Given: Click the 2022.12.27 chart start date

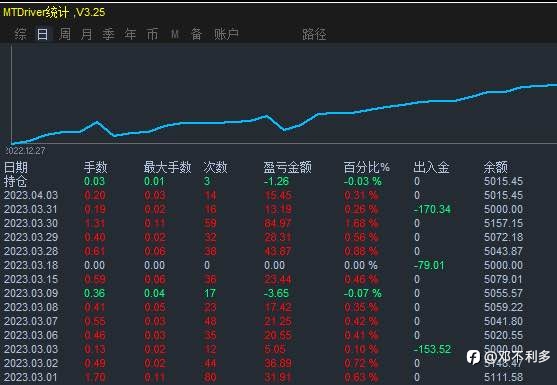Looking at the screenshot, I should click(x=25, y=151).
